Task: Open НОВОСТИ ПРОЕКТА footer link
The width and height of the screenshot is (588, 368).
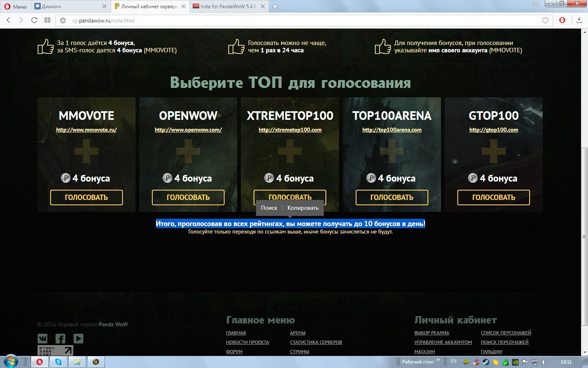Action: tap(247, 342)
